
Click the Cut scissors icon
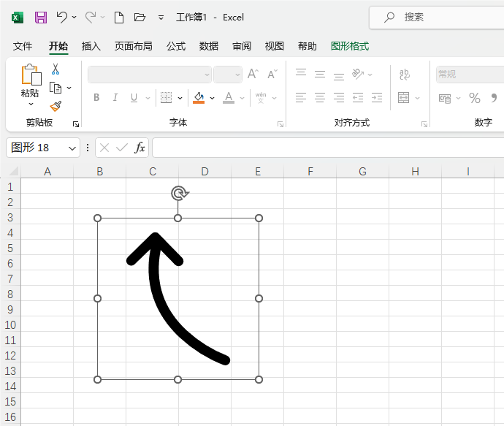[56, 69]
